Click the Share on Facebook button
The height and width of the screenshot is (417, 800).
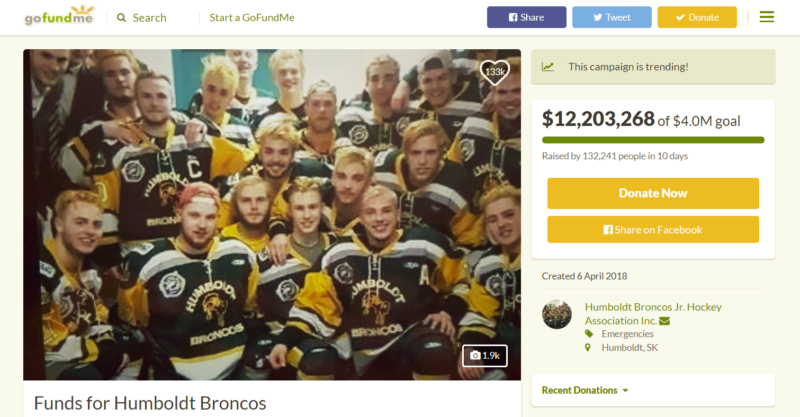pyautogui.click(x=653, y=230)
